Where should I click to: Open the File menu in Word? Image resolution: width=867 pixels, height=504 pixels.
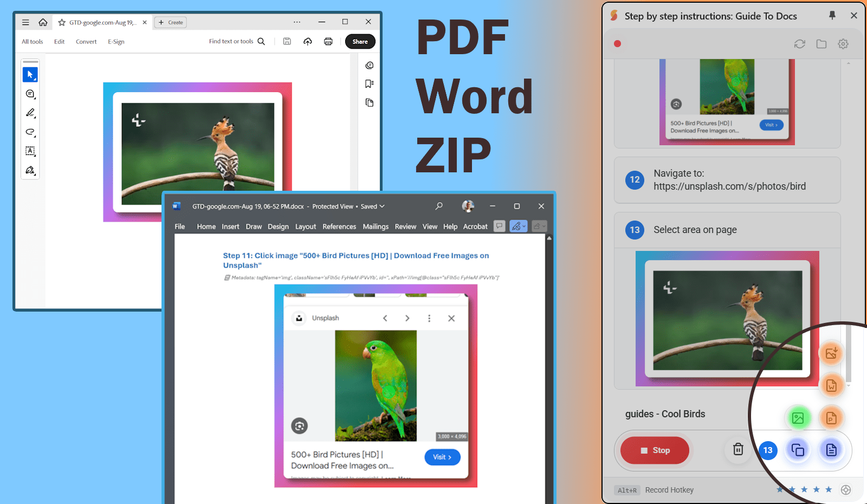180,227
